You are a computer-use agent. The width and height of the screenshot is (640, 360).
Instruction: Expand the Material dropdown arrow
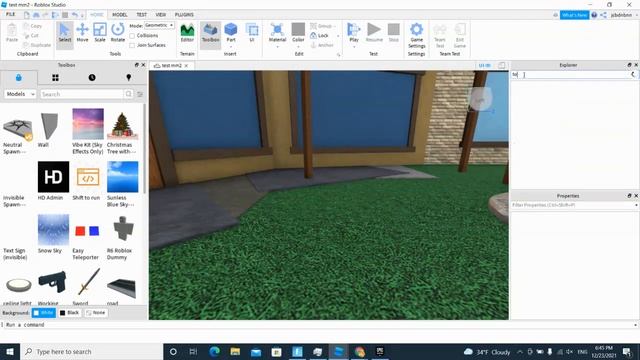pyautogui.click(x=277, y=47)
